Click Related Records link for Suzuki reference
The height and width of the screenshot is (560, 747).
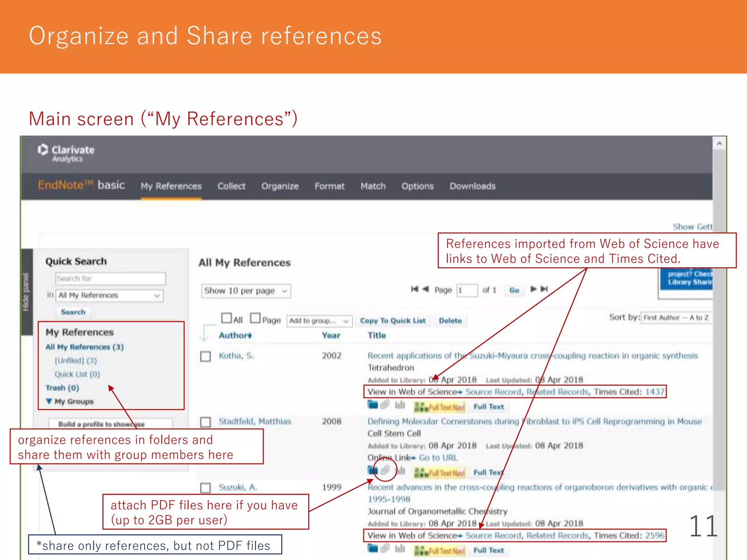pyautogui.click(x=558, y=536)
